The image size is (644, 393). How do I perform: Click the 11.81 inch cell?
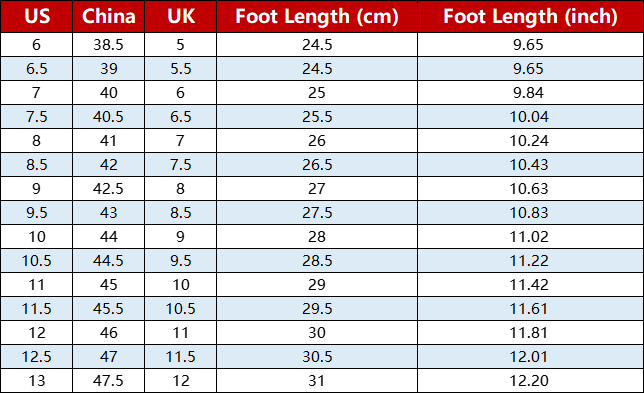pos(530,333)
